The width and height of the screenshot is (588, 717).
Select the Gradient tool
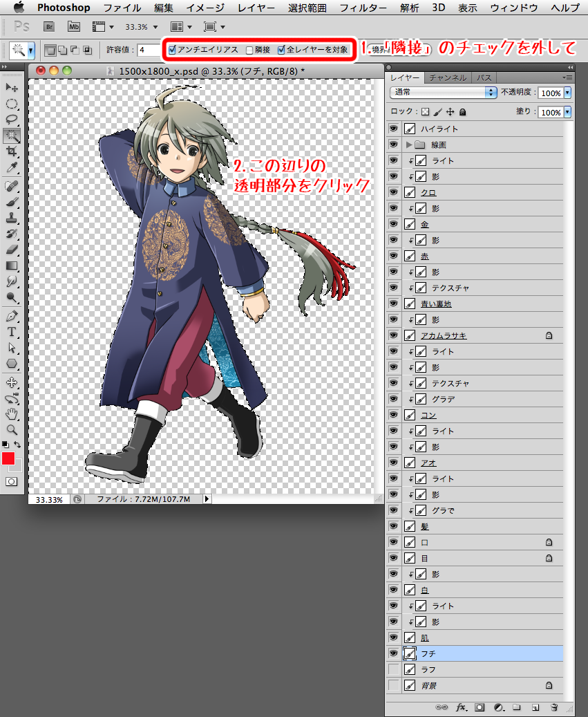click(12, 266)
